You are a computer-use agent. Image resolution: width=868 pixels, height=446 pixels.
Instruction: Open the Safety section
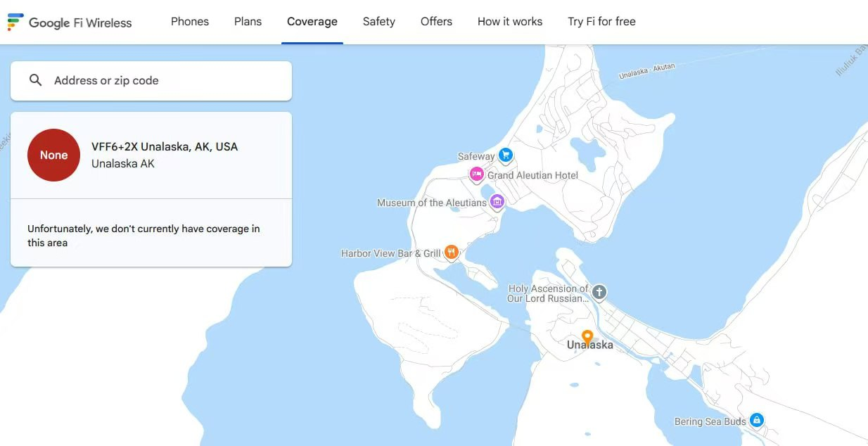[x=378, y=22]
